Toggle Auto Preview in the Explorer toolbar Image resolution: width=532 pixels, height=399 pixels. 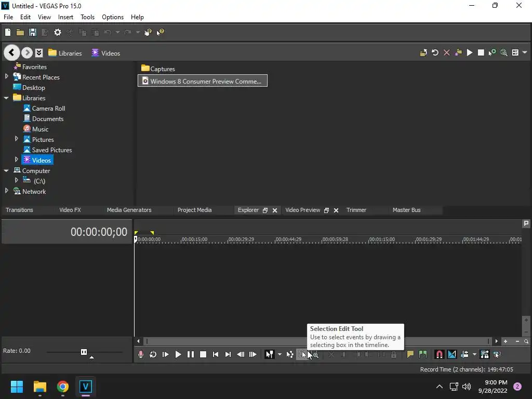[493, 52]
